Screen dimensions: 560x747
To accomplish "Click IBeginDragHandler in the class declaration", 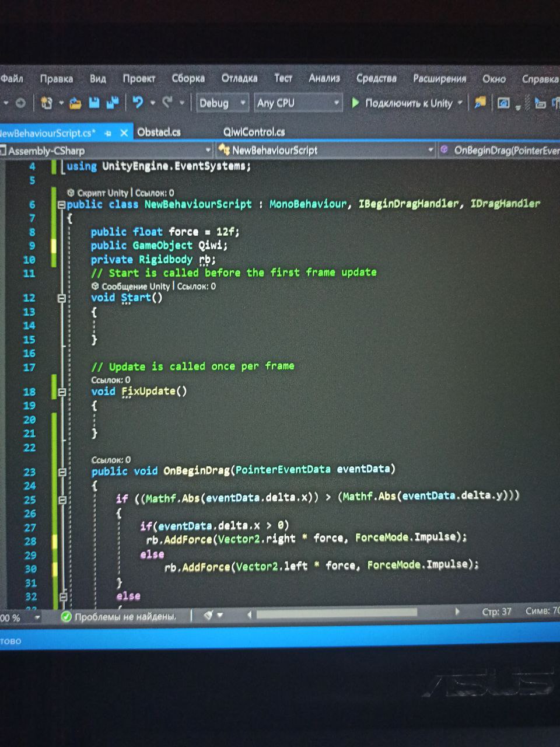I will (x=408, y=204).
